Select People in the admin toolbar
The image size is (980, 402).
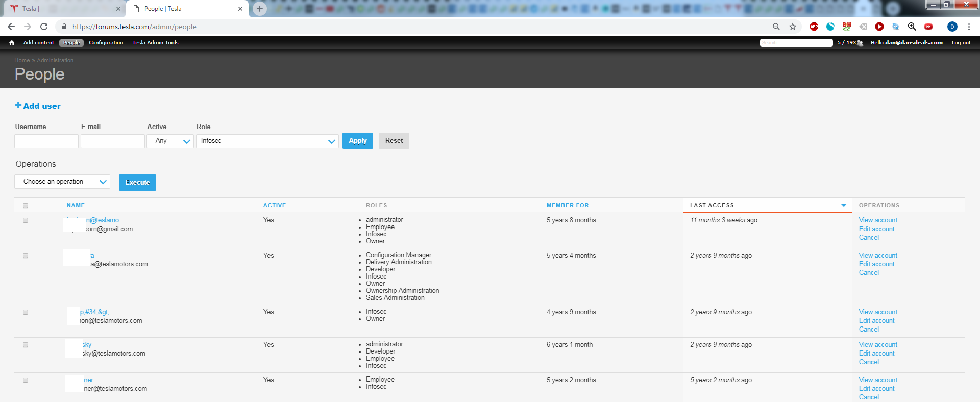(x=71, y=43)
